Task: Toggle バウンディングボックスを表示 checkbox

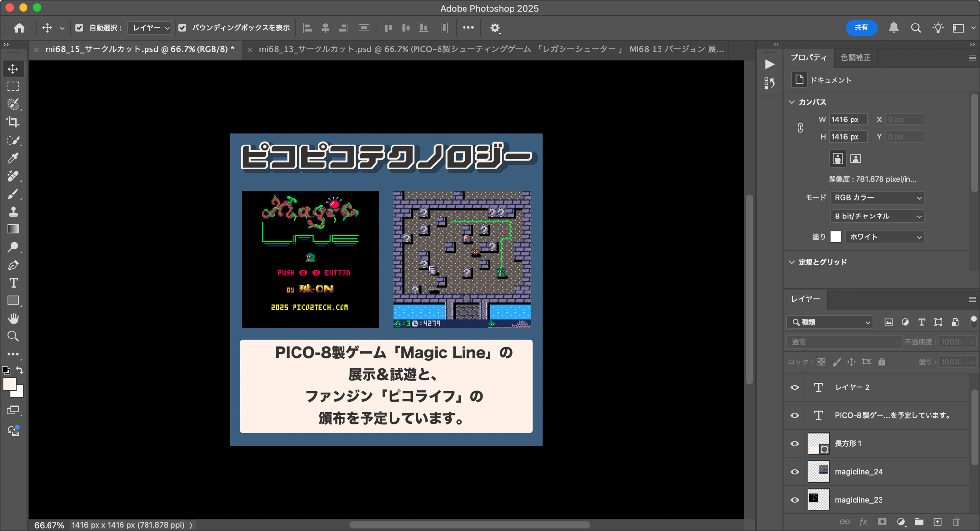Action: (182, 28)
